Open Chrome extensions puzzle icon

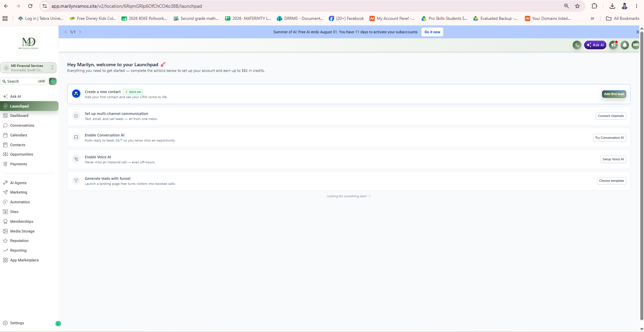coord(595,6)
